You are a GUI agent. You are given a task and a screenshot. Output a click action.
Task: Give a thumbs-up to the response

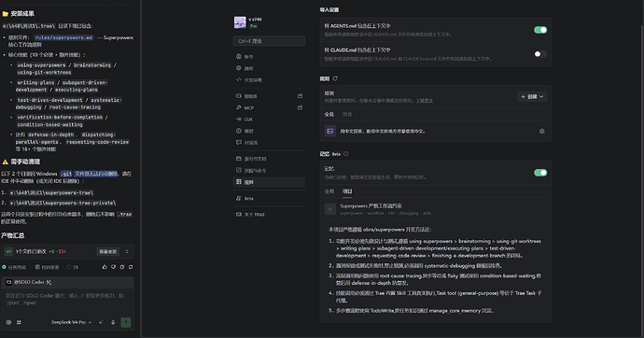(x=105, y=267)
